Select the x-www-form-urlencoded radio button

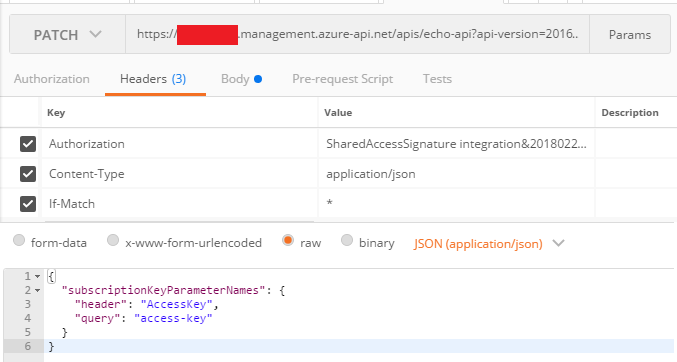(113, 240)
